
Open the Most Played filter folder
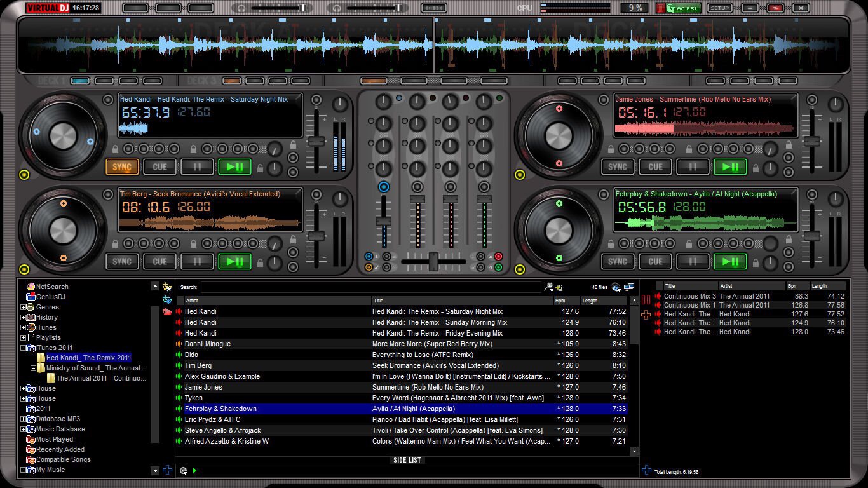tap(50, 439)
